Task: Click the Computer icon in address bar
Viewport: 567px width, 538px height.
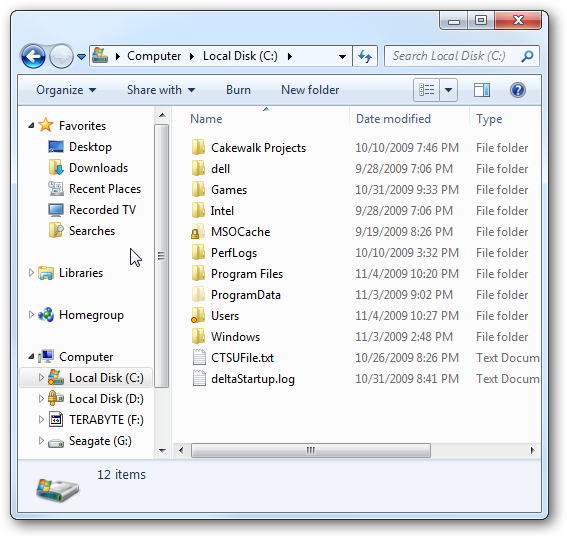Action: (x=100, y=56)
